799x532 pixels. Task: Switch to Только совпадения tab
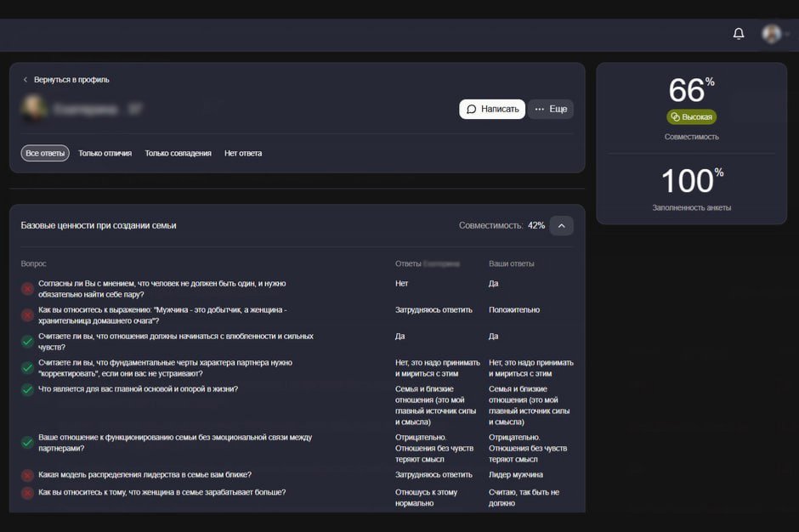point(178,153)
